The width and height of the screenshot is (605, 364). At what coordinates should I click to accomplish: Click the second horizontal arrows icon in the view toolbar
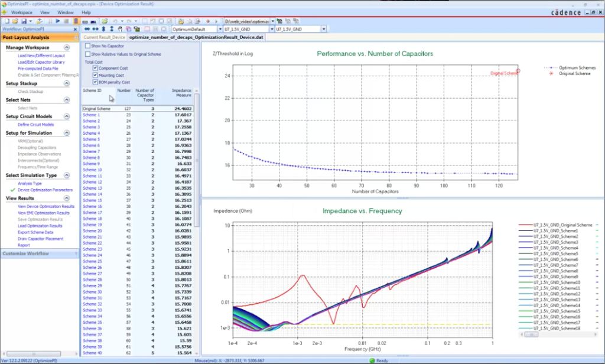[x=95, y=29]
